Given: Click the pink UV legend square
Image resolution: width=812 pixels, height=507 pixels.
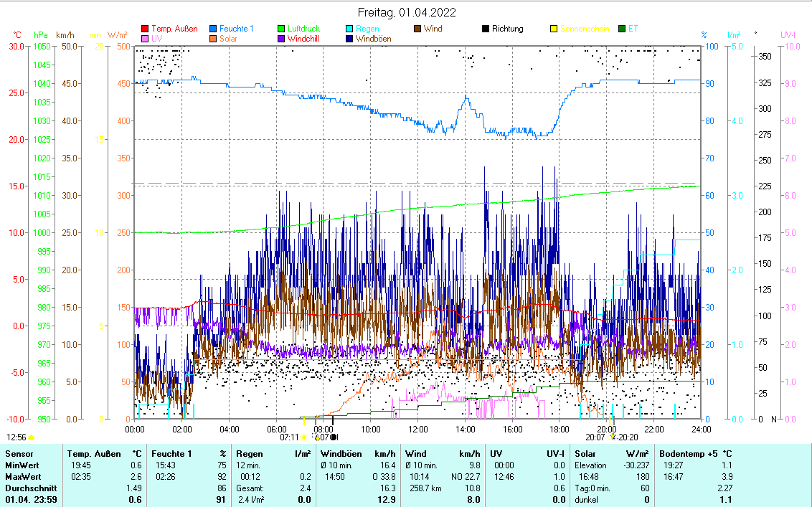Looking at the screenshot, I should [x=145, y=39].
